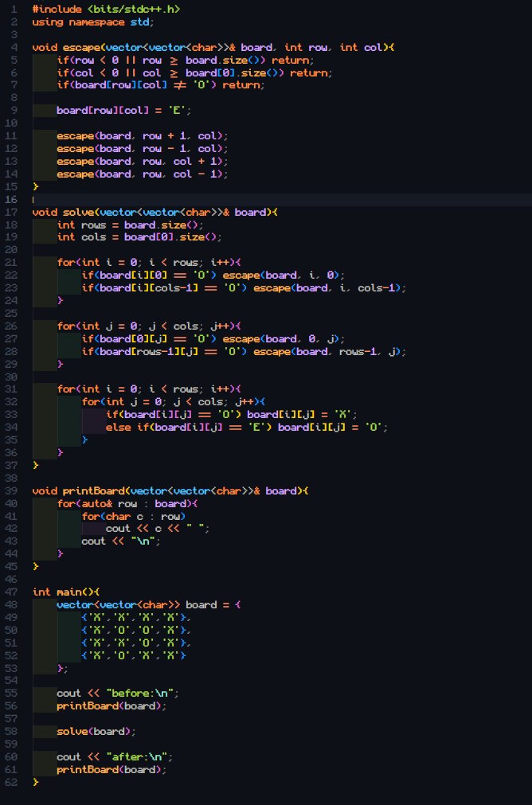Viewport: 532px width, 805px height.
Task: Click the '};' on line 53
Action: 62,668
